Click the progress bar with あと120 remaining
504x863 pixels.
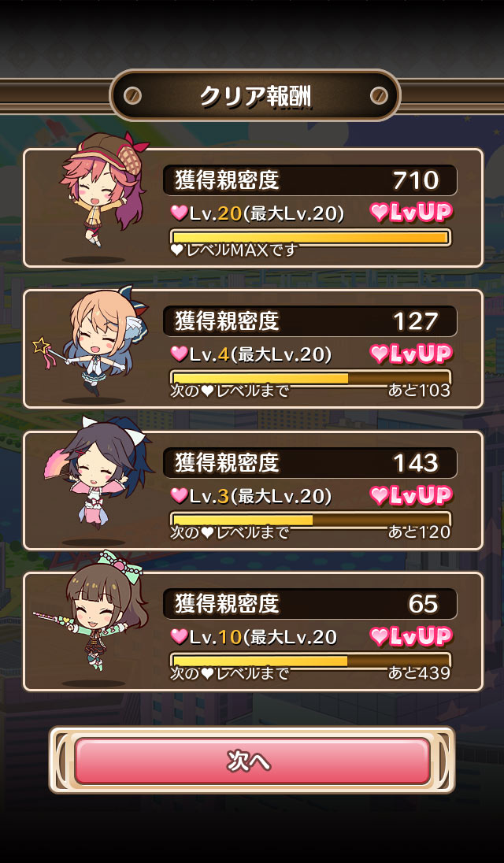point(311,520)
